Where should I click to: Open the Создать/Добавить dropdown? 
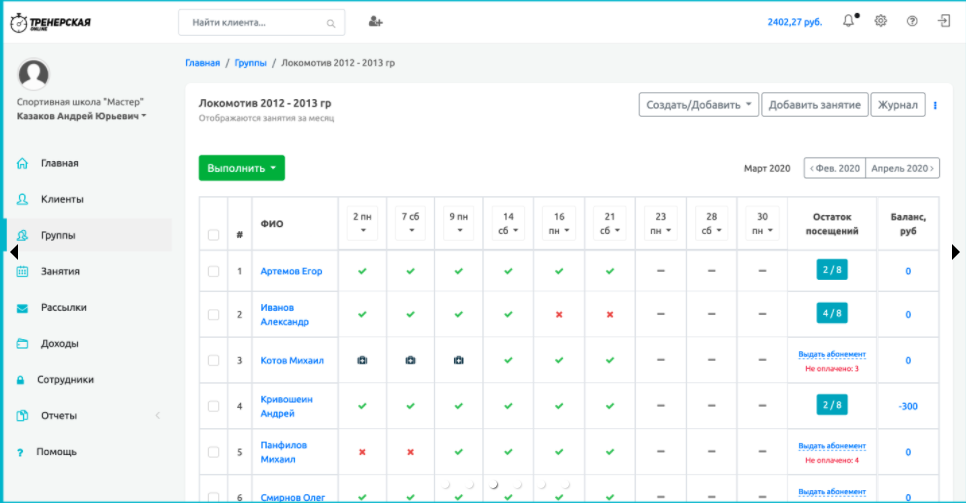coord(698,105)
